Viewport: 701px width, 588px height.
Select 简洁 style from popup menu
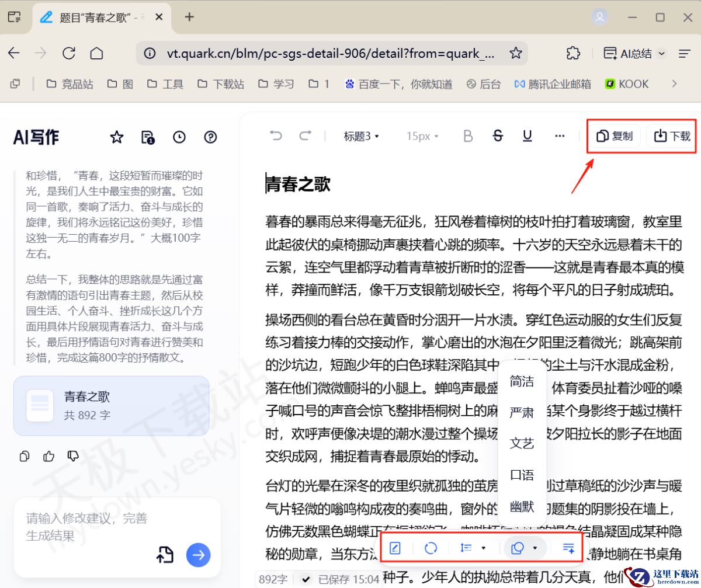pos(522,382)
